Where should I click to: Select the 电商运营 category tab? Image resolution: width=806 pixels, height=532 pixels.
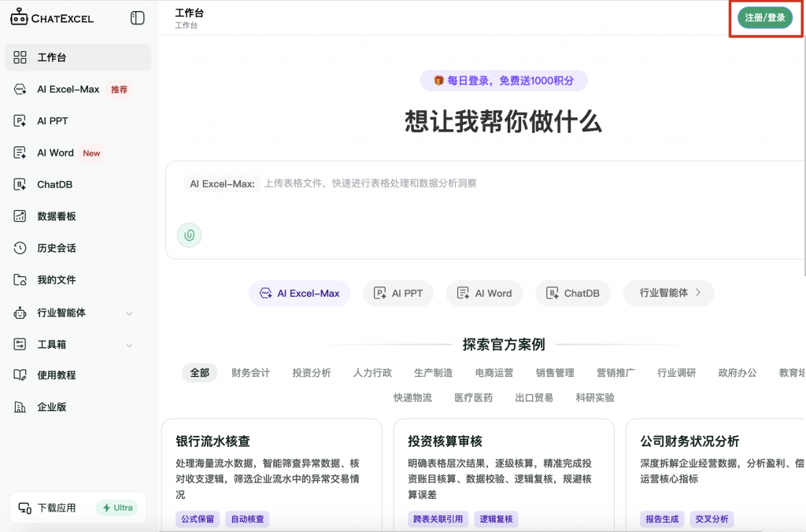[494, 373]
